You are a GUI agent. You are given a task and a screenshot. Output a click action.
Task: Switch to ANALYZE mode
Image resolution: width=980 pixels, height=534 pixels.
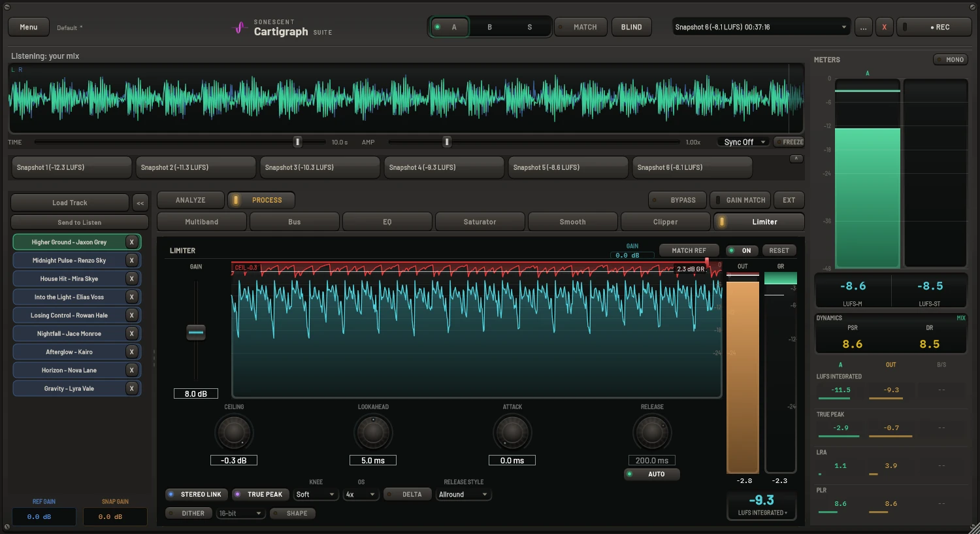point(191,200)
